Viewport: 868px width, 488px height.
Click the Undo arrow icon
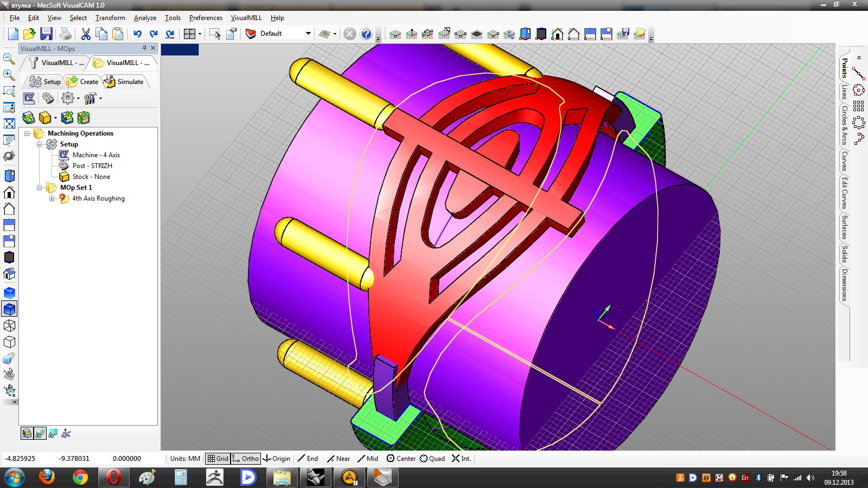coord(137,34)
